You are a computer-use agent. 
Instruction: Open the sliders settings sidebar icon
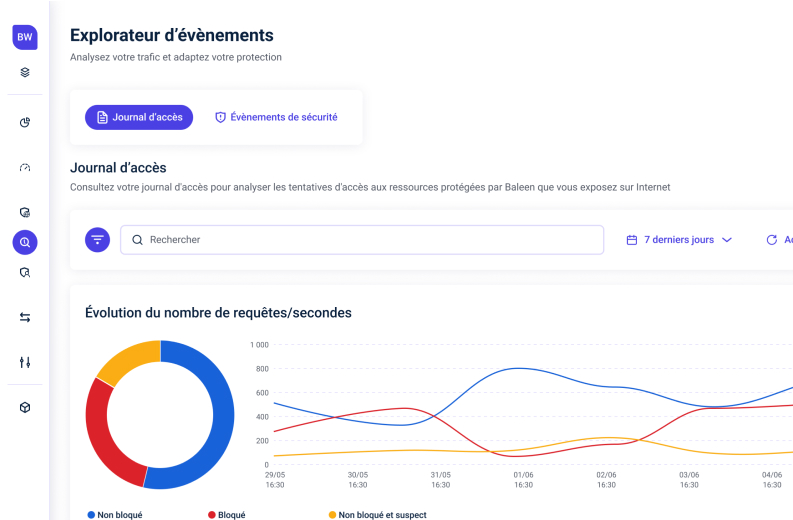(x=25, y=362)
